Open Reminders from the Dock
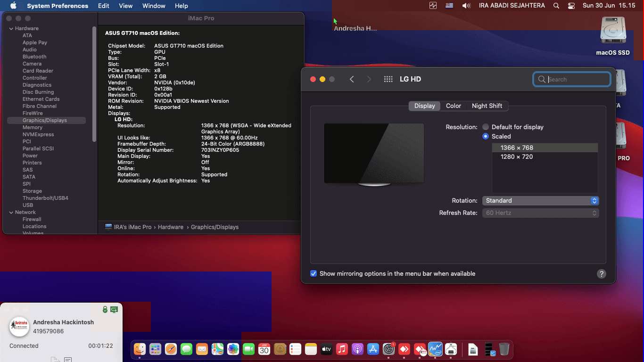Viewport: 644px width, 362px height. (295, 349)
